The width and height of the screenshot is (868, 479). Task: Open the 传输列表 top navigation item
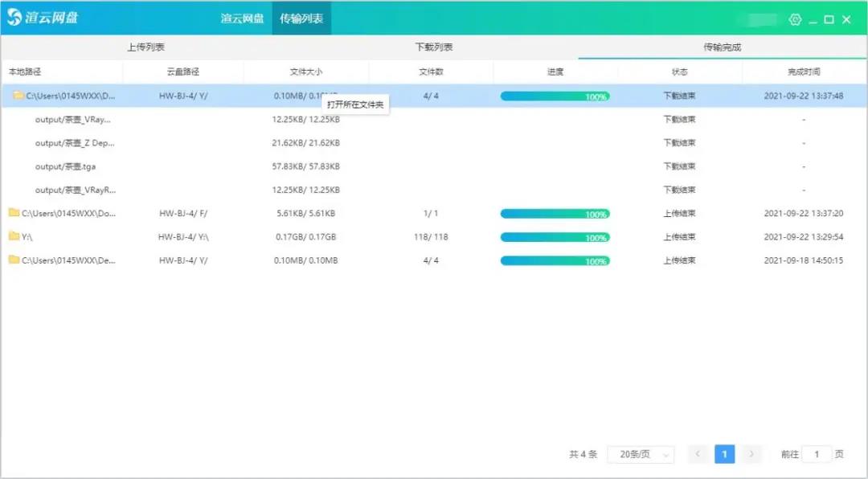tap(301, 18)
